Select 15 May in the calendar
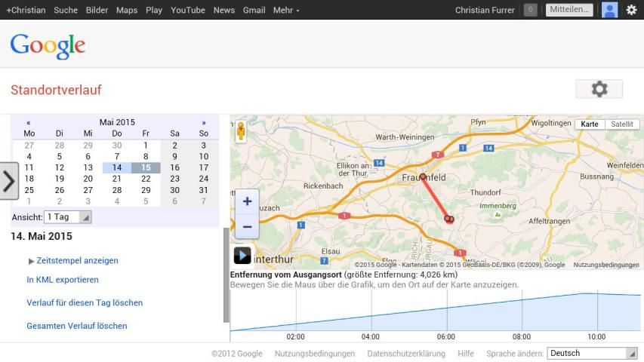The width and height of the screenshot is (644, 362). [146, 167]
